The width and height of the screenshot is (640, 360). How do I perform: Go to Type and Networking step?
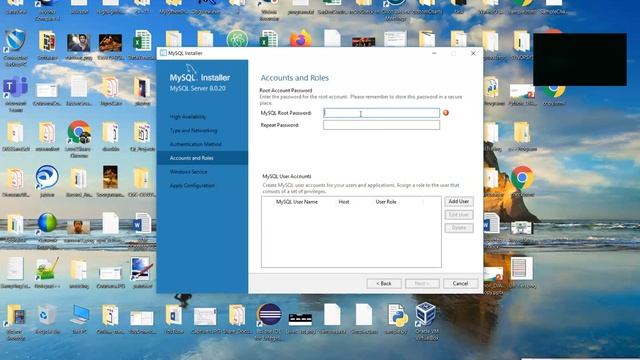pos(193,131)
